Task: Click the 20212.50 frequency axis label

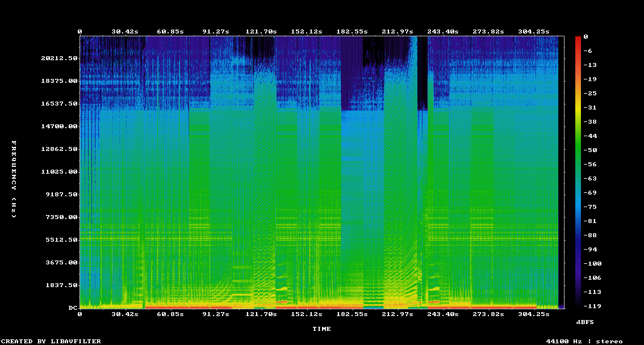Action: coord(58,58)
